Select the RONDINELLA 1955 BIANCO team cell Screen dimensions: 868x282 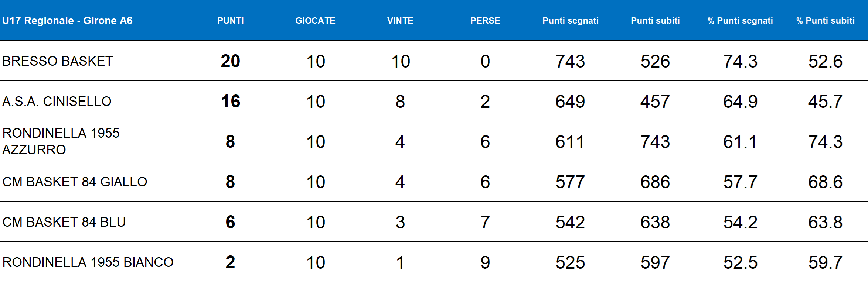click(x=88, y=262)
